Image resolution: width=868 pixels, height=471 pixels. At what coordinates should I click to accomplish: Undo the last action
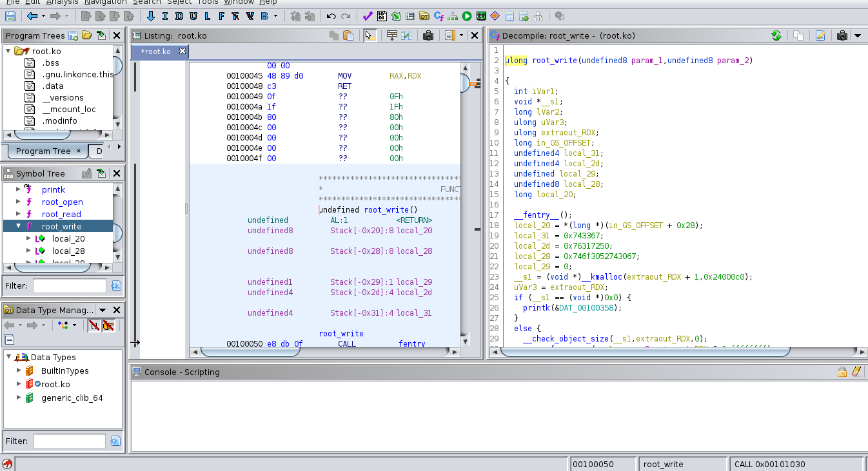pyautogui.click(x=331, y=16)
